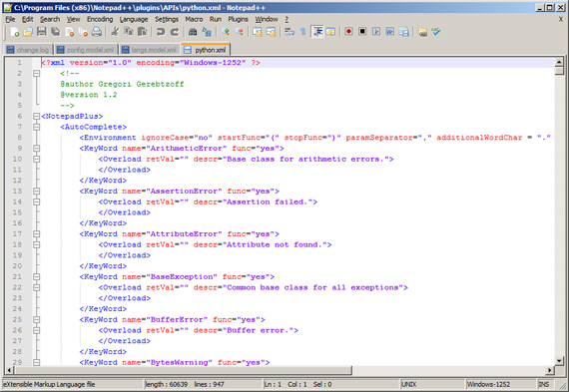Image resolution: width=569 pixels, height=392 pixels.
Task: Collapse the BytesWarning KeyWord fold at line 29
Action: tap(36, 362)
